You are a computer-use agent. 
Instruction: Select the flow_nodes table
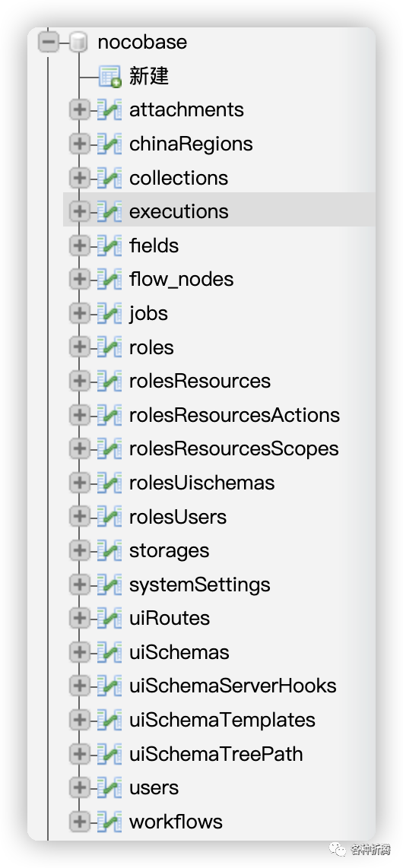[181, 280]
